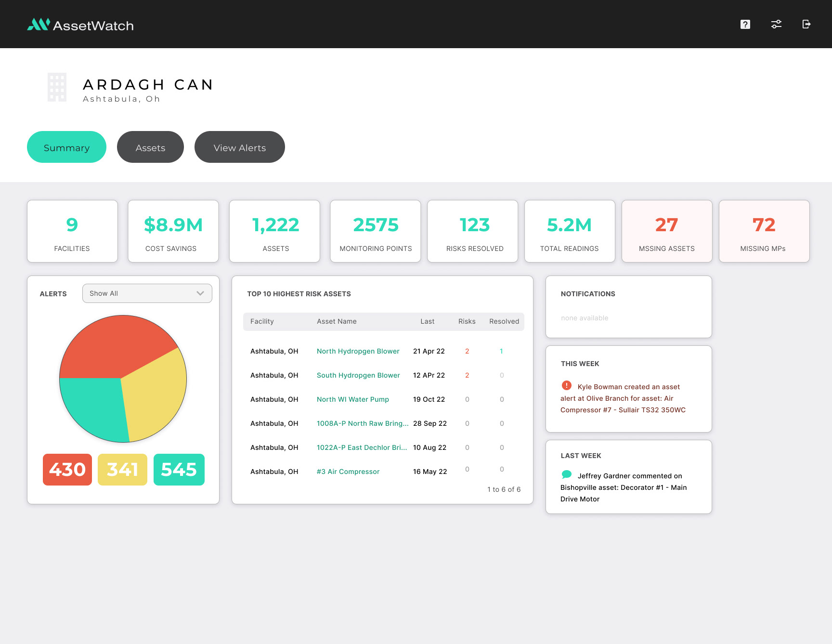This screenshot has width=832, height=644.
Task: Click the AssetWatch logo
Action: pos(80,25)
